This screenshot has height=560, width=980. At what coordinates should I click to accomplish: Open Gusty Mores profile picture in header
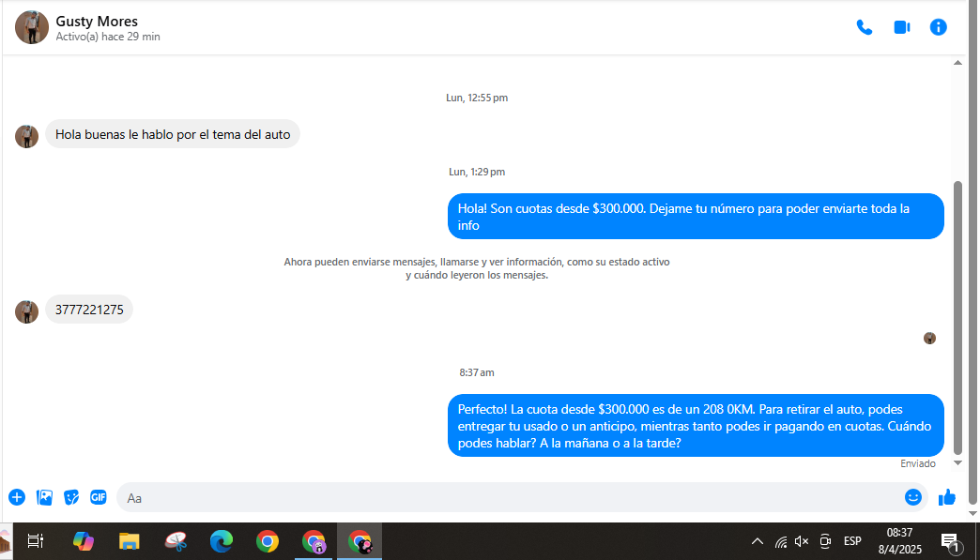(32, 27)
